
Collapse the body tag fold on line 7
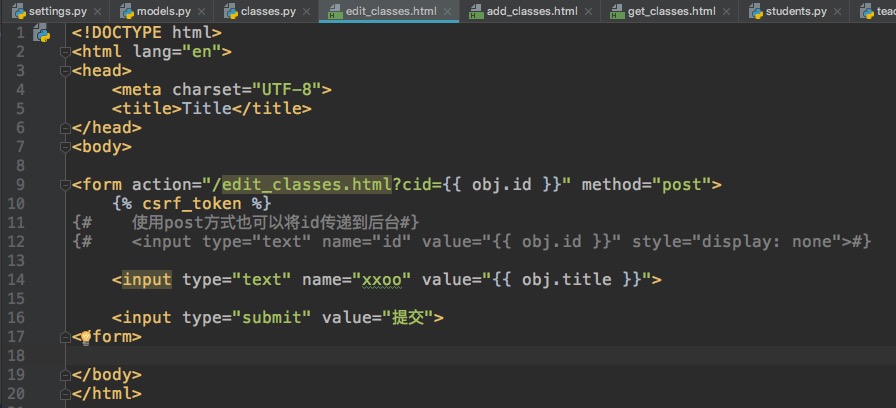click(x=65, y=147)
